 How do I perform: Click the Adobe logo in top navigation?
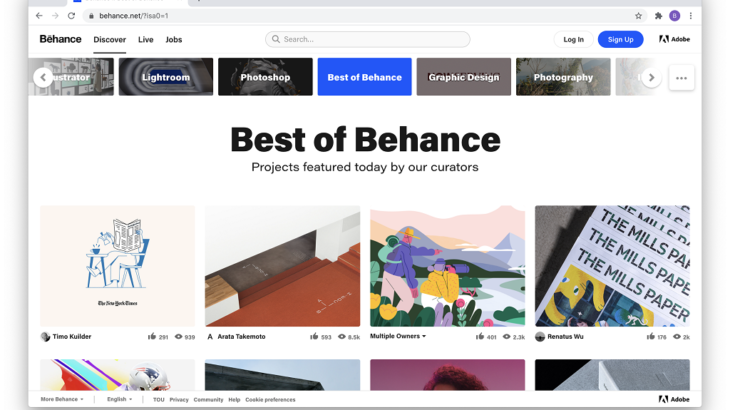coord(674,39)
